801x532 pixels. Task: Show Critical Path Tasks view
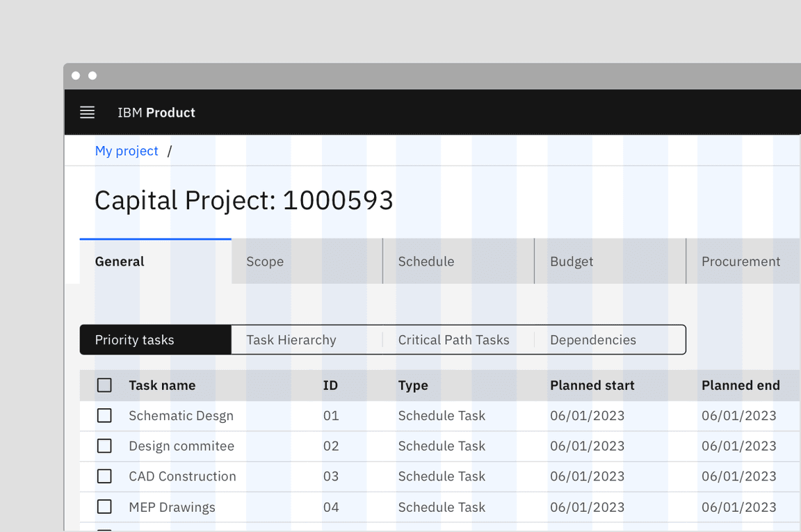coord(453,340)
